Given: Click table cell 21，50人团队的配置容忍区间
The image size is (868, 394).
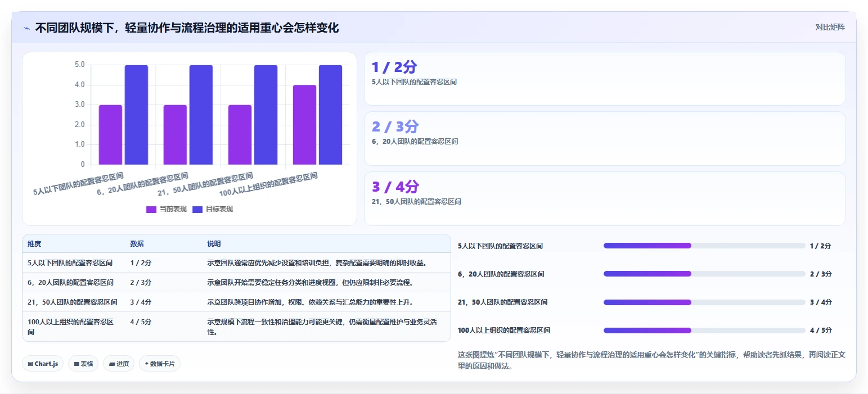Looking at the screenshot, I should (73, 302).
